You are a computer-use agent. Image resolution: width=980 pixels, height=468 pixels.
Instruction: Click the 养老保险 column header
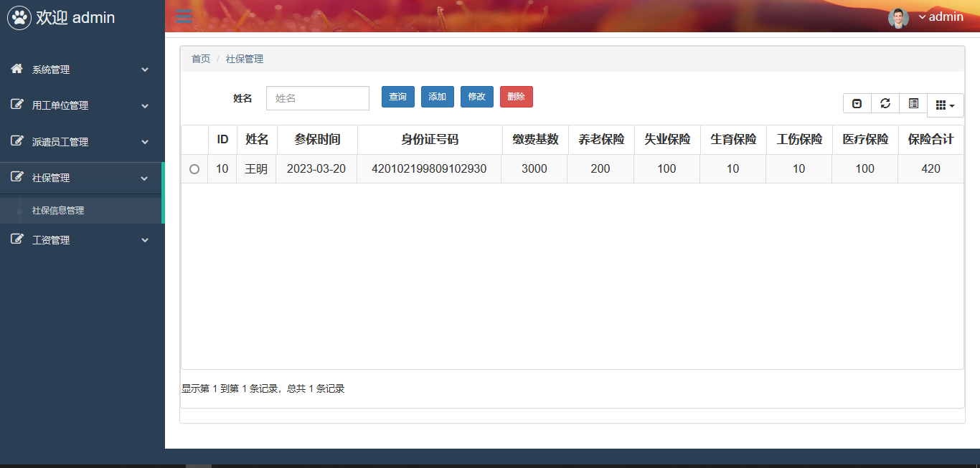(x=601, y=140)
